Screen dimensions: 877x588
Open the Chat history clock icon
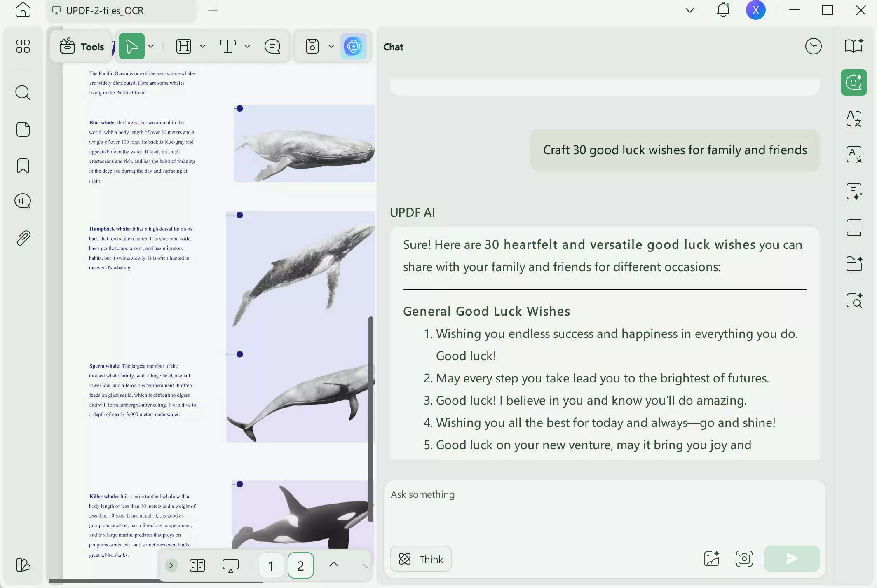pos(812,46)
